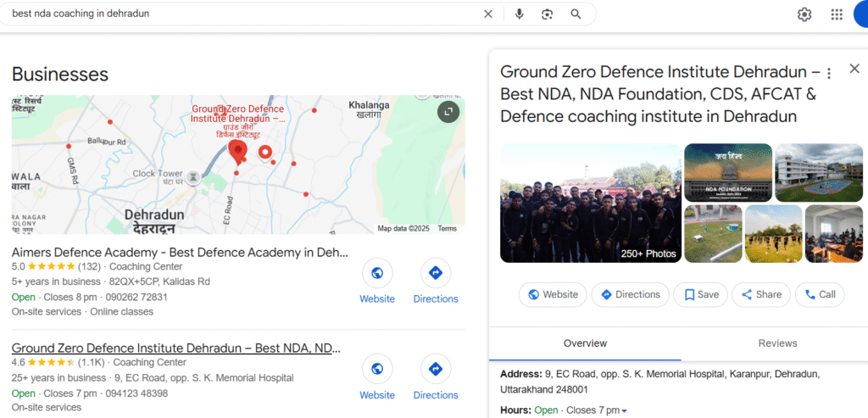Switch to the Reviews tab

(777, 343)
